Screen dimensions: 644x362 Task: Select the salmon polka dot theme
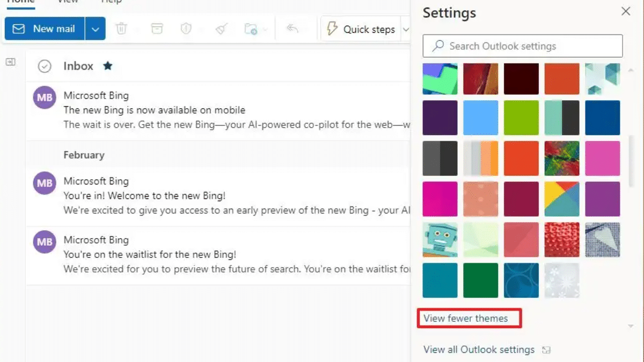(x=481, y=199)
